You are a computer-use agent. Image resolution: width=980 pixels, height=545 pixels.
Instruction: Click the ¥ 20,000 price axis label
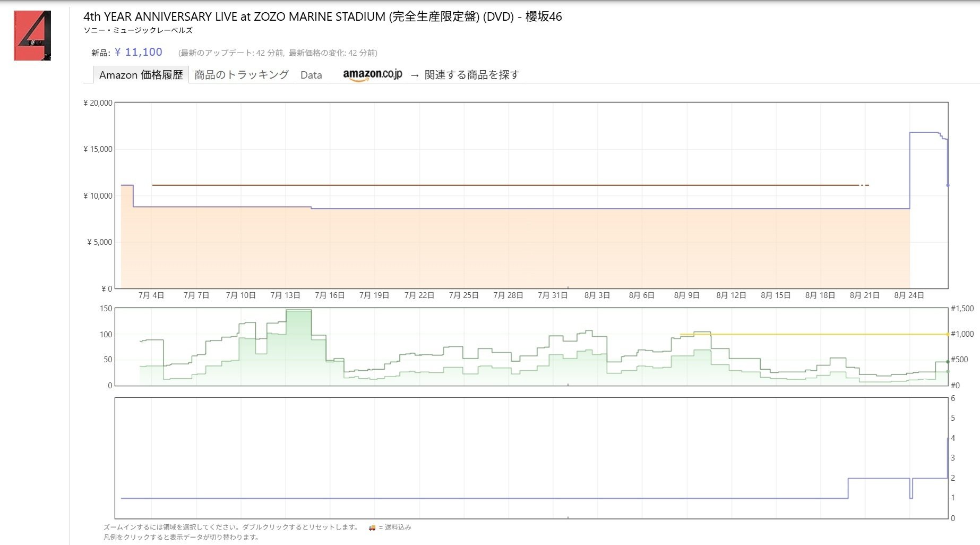coord(98,103)
